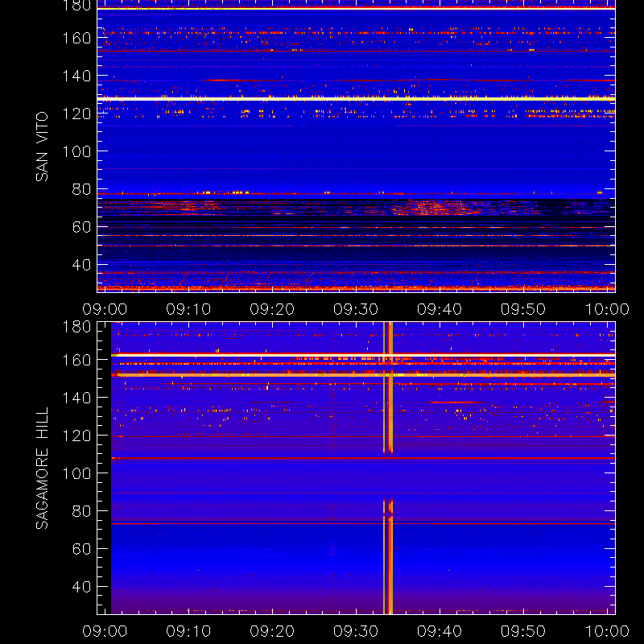Image resolution: width=644 pixels, height=644 pixels.
Task: Choose 10:00 time label under Sagamore Hill plot
Action: (607, 631)
